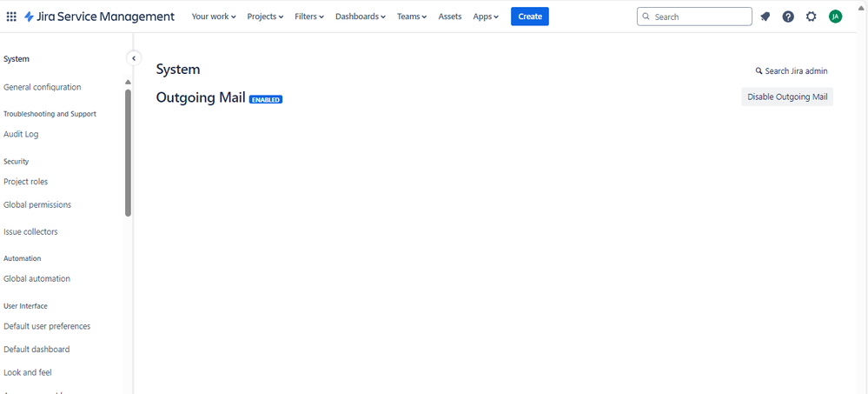868x394 pixels.
Task: Open Project roles in sidebar
Action: click(25, 181)
